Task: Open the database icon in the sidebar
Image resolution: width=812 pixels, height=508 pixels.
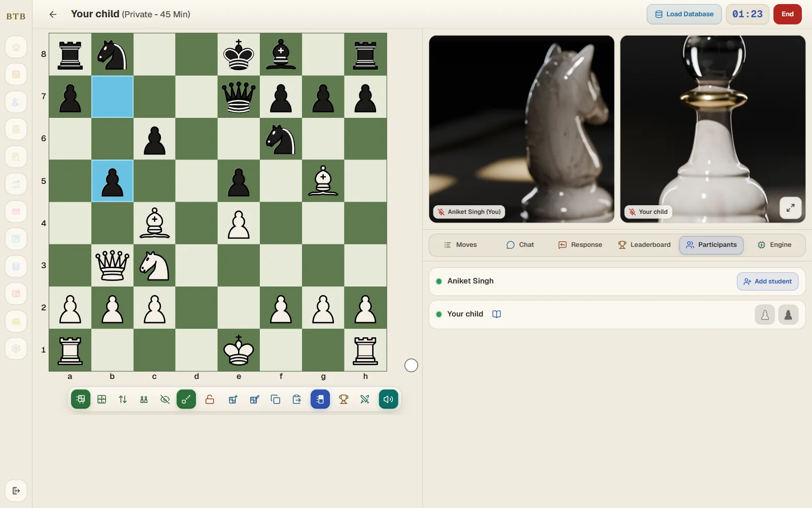Action: [16, 266]
